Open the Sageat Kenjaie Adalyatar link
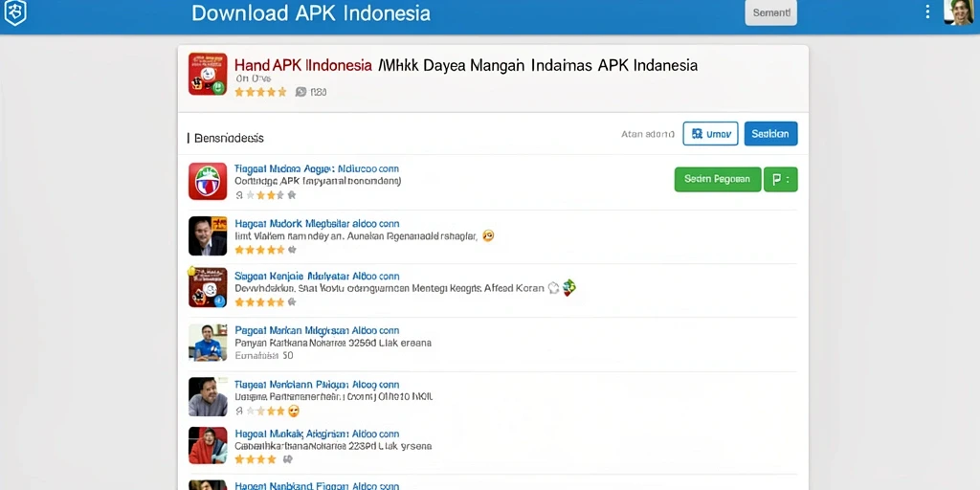The height and width of the screenshot is (490, 980). click(x=317, y=276)
